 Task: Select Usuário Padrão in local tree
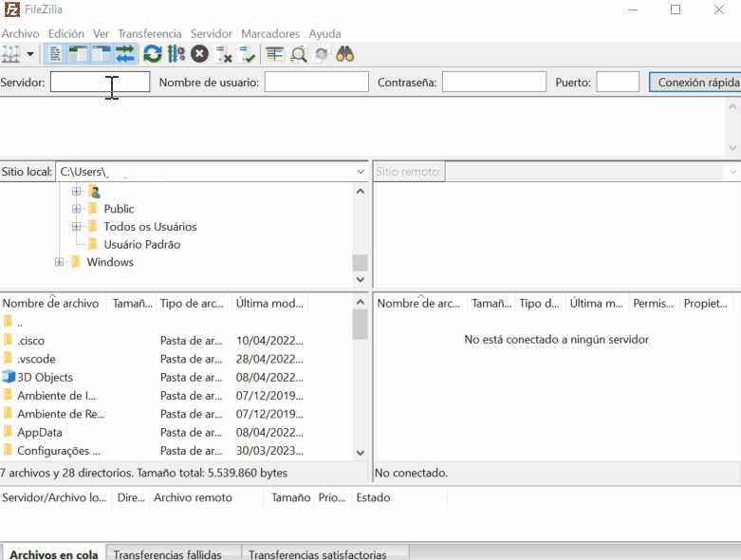click(x=141, y=244)
